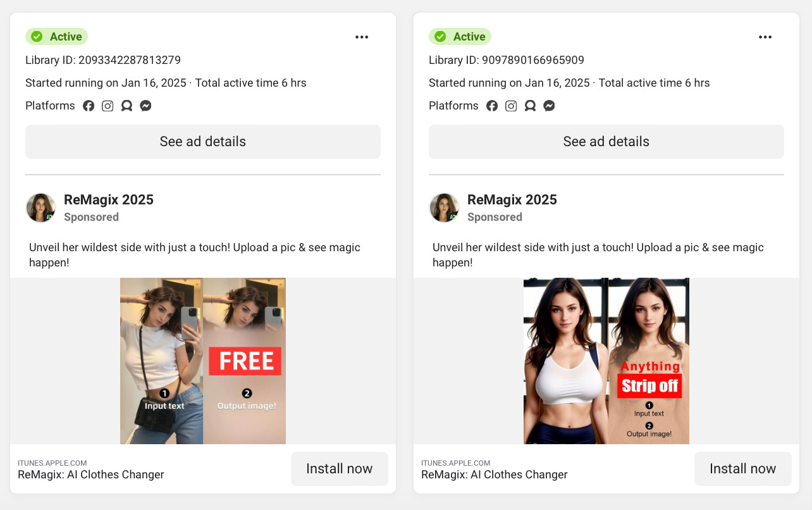
Task: Click 'Sponsored' label in left ad
Action: (x=91, y=217)
